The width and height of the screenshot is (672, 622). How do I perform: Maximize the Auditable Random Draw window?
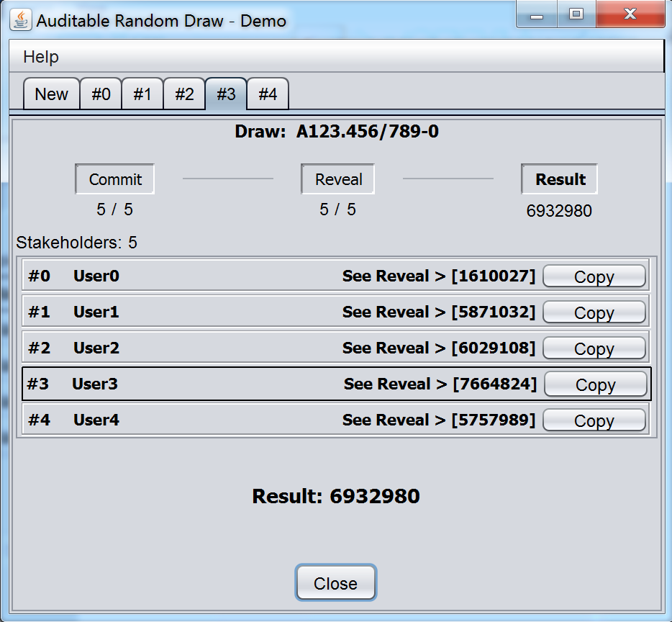click(x=576, y=14)
